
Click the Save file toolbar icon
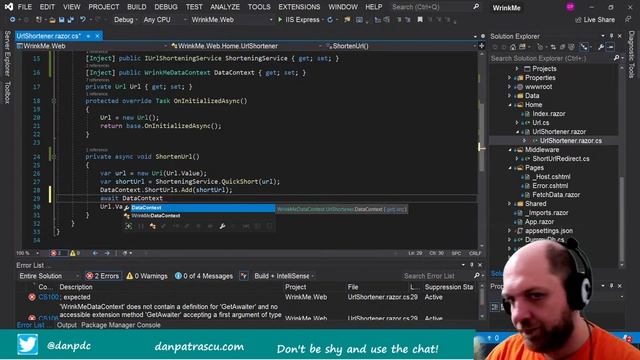(x=61, y=20)
